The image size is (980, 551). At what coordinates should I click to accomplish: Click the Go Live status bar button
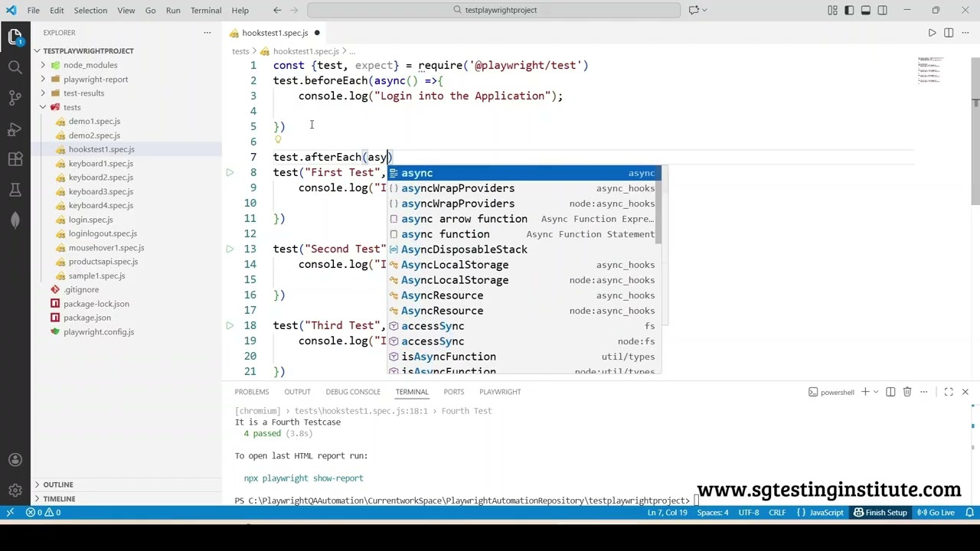(x=935, y=513)
